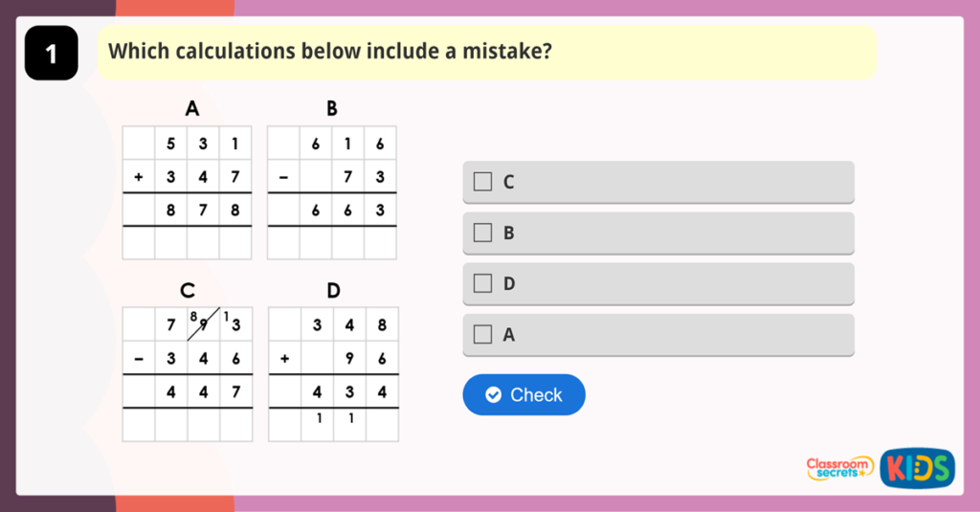
Task: Click the answer 434 in calculation D
Action: pyautogui.click(x=349, y=391)
